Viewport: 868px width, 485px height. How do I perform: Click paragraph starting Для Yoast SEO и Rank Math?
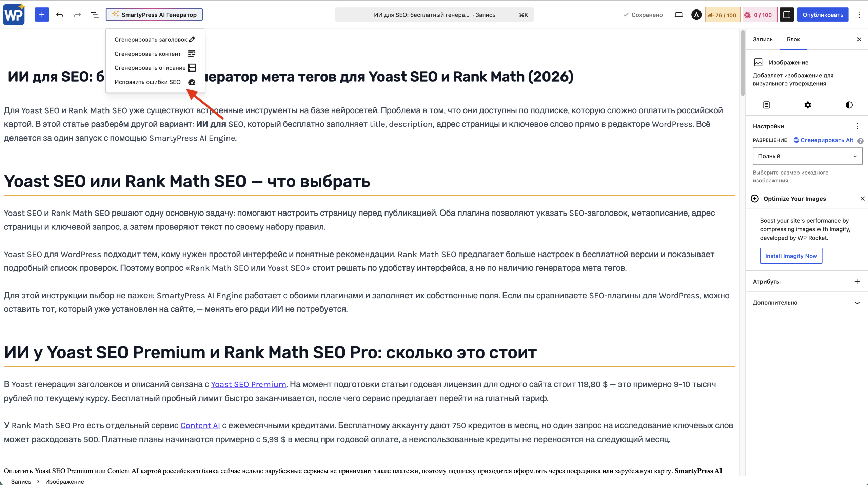tap(363, 124)
